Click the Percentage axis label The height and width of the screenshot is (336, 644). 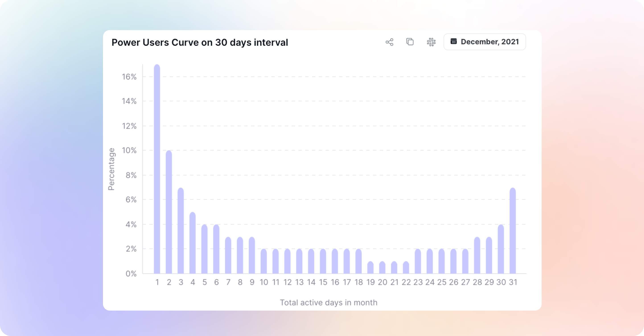coord(111,169)
